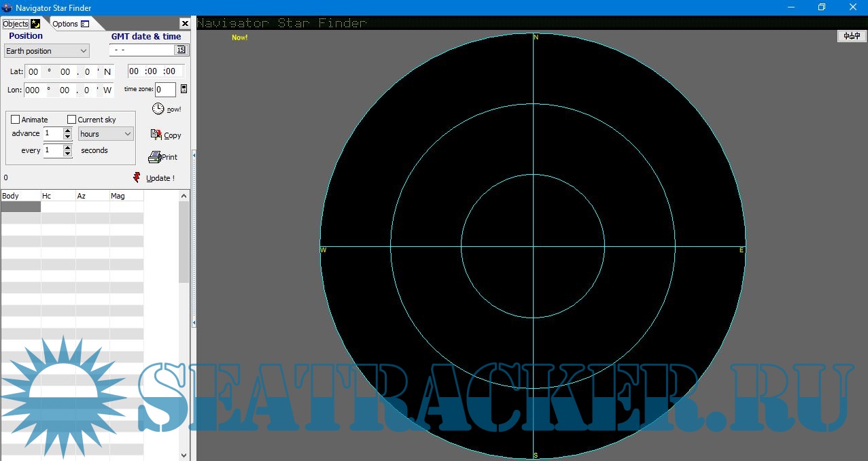
Task: Click the printer icon to print the chart
Action: pyautogui.click(x=154, y=157)
